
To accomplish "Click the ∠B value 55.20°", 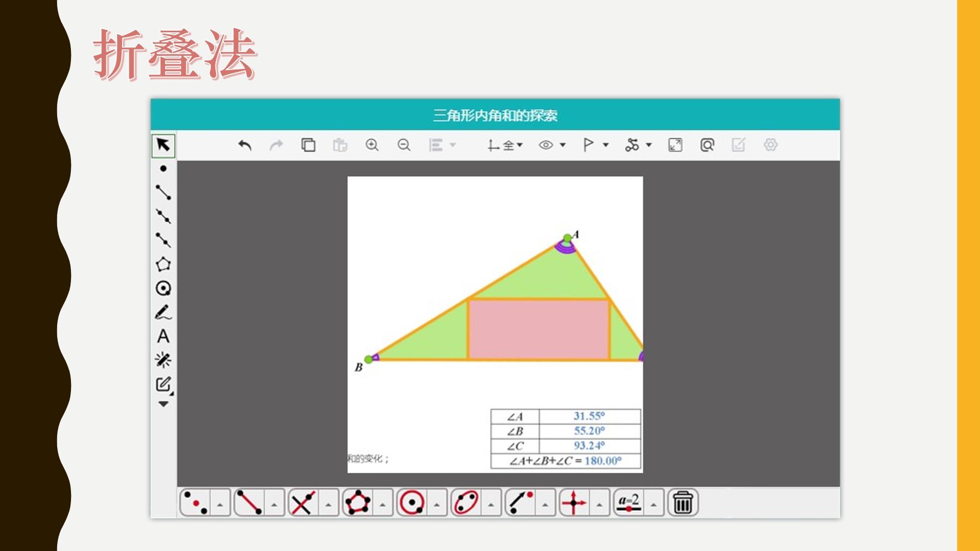I will [589, 431].
